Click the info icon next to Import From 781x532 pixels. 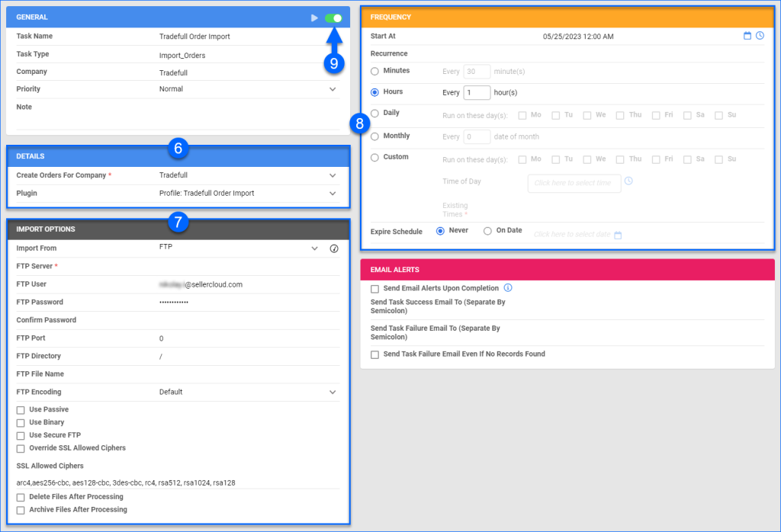pos(336,248)
